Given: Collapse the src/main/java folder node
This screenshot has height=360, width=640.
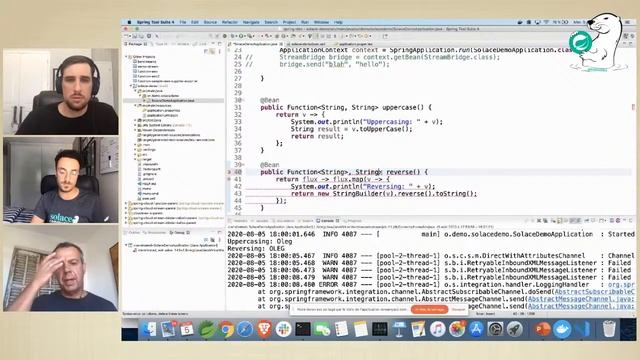Looking at the screenshot, I should coord(136,91).
